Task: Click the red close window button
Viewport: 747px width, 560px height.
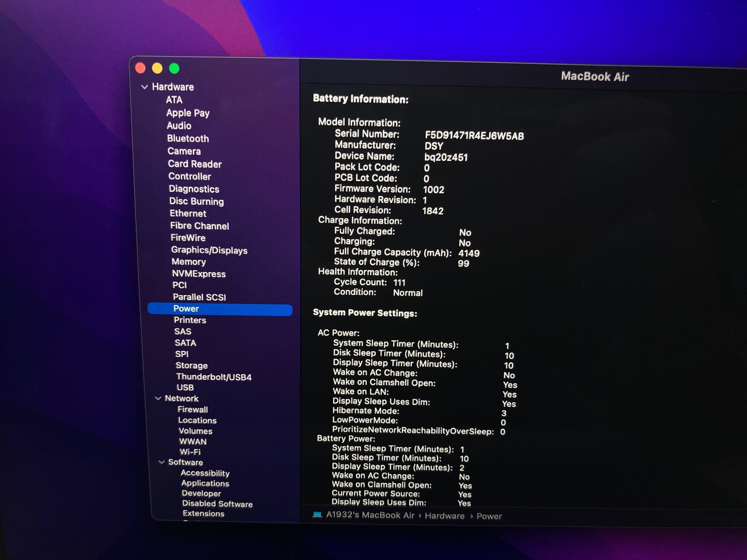Action: pos(140,68)
